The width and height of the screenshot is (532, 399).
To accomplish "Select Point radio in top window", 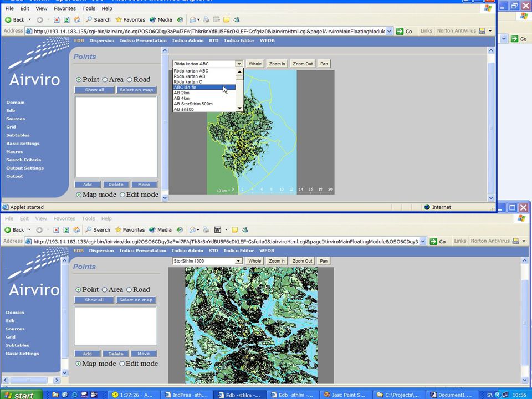I will 79,79.
